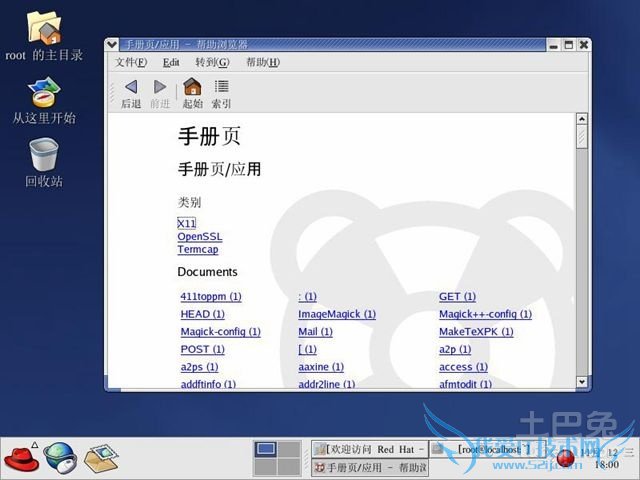Activate the 手册页/应用 help taskbar button

coord(370,467)
